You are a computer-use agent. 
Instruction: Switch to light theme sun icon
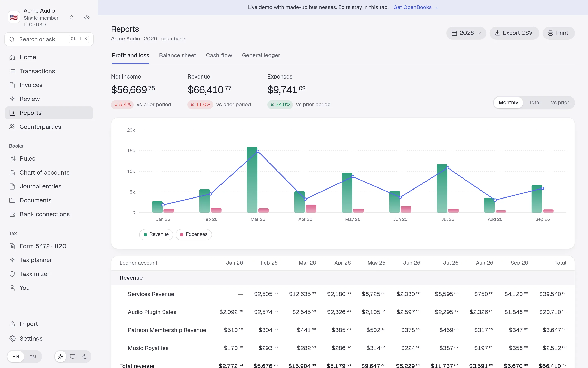(60, 357)
